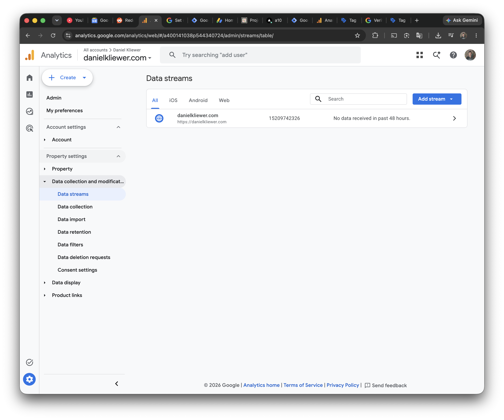Focus the Try searching "add user" box
Image resolution: width=504 pixels, height=420 pixels.
click(x=260, y=55)
